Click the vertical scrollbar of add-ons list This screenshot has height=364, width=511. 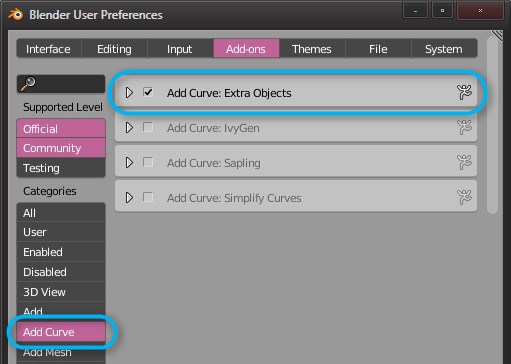click(x=492, y=125)
